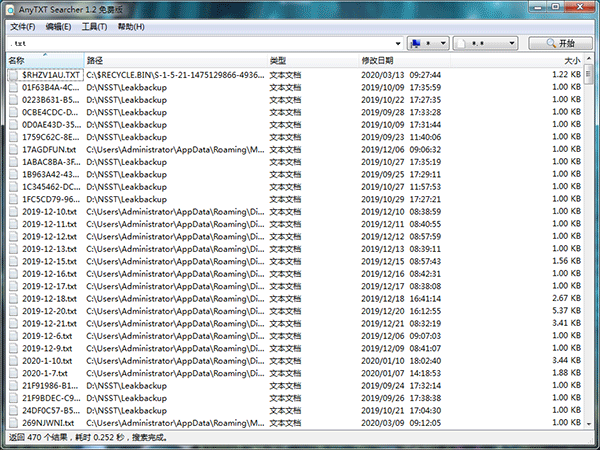The height and width of the screenshot is (450, 600).
Task: Select the 2019-12-9.txt file name
Action: point(47,349)
